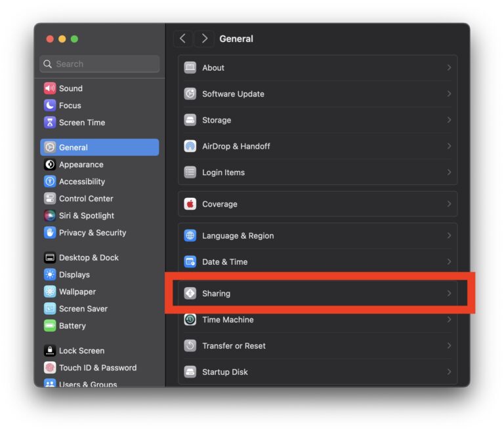
Task: Click the Storage drive icon
Action: [x=190, y=120]
